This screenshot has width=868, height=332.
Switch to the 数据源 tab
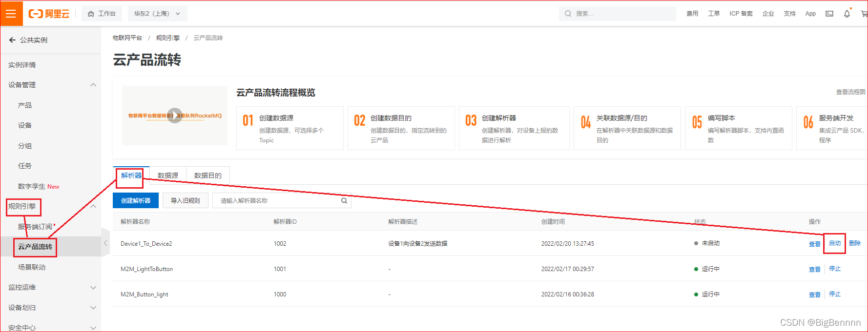[168, 176]
